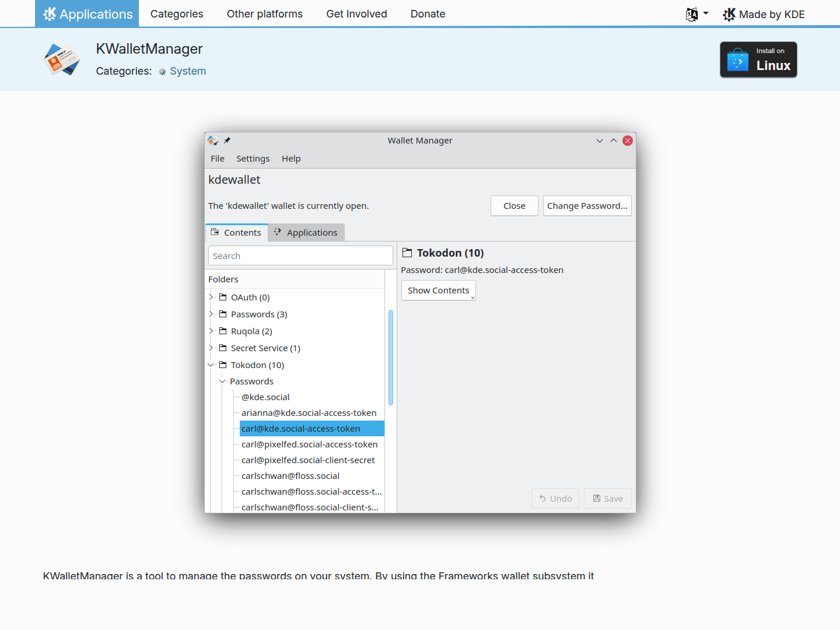Follow the Made by KDE link

tap(764, 14)
